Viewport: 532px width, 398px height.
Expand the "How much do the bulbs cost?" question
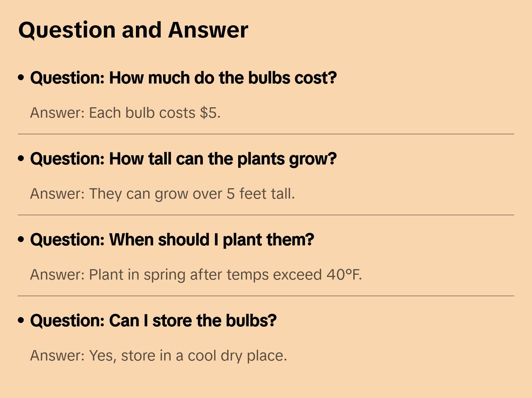coord(183,78)
